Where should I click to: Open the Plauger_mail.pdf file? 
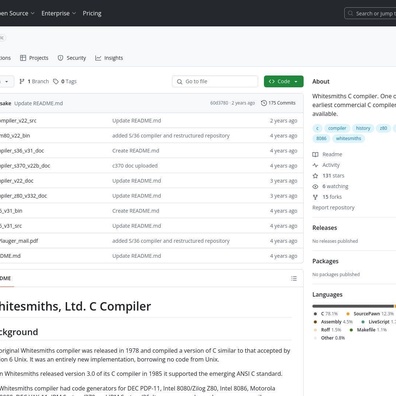click(19, 241)
